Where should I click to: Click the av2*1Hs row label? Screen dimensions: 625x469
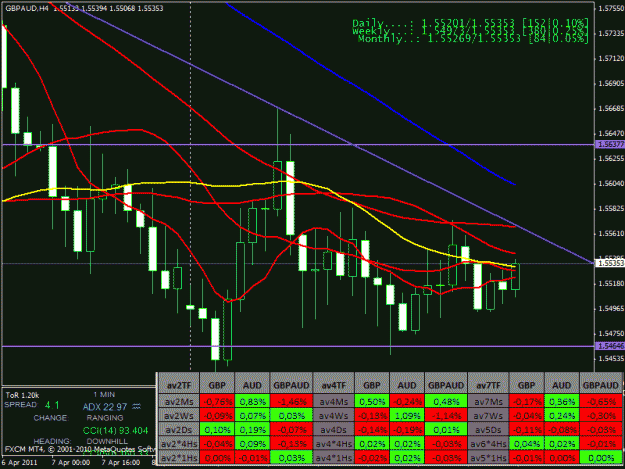point(179,457)
